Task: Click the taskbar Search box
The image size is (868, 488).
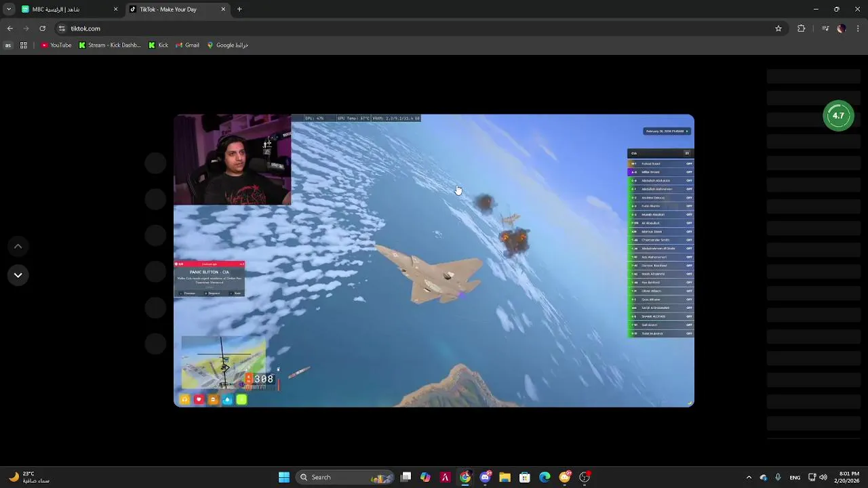Action: click(x=345, y=477)
